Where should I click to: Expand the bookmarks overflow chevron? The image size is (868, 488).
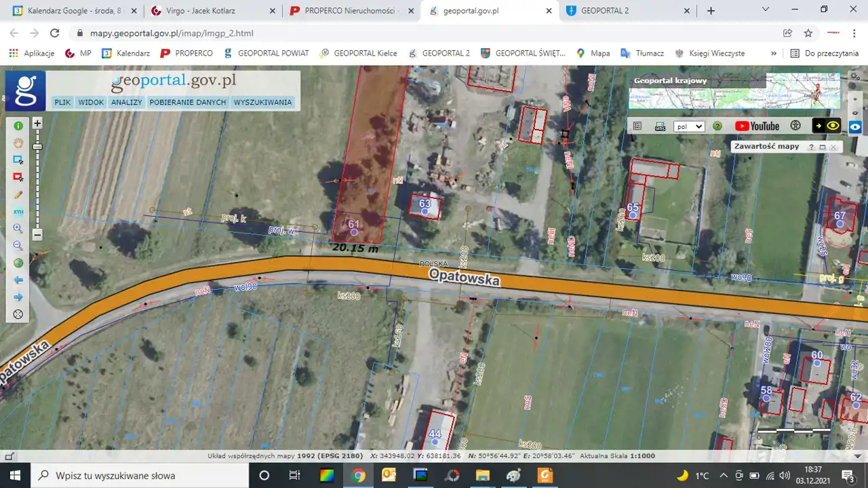tap(774, 53)
